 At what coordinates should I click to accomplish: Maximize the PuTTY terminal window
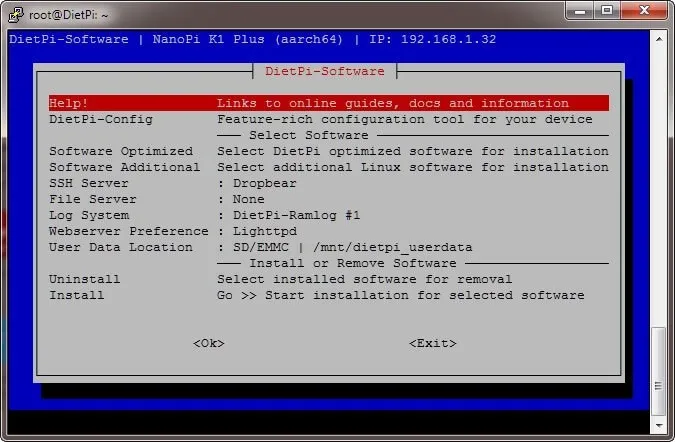(x=606, y=11)
